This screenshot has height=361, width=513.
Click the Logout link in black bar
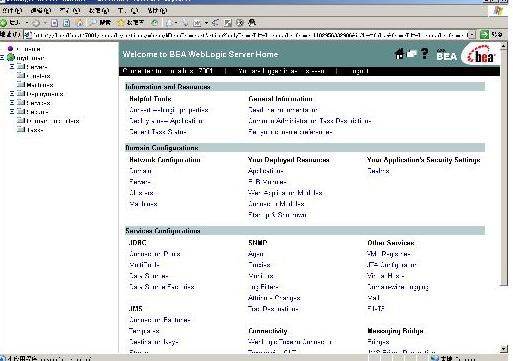(360, 71)
